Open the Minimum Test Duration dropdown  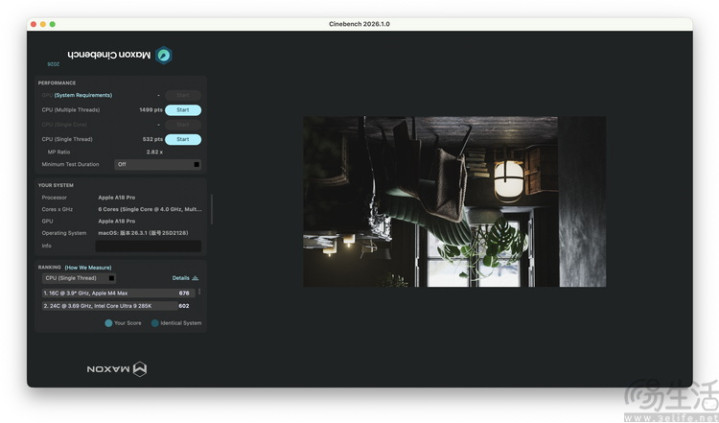coord(158,164)
